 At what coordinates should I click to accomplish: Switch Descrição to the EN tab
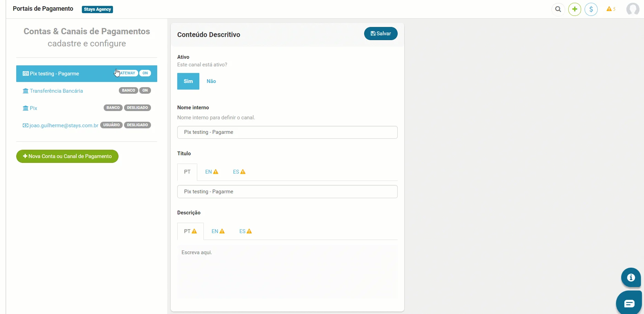218,231
